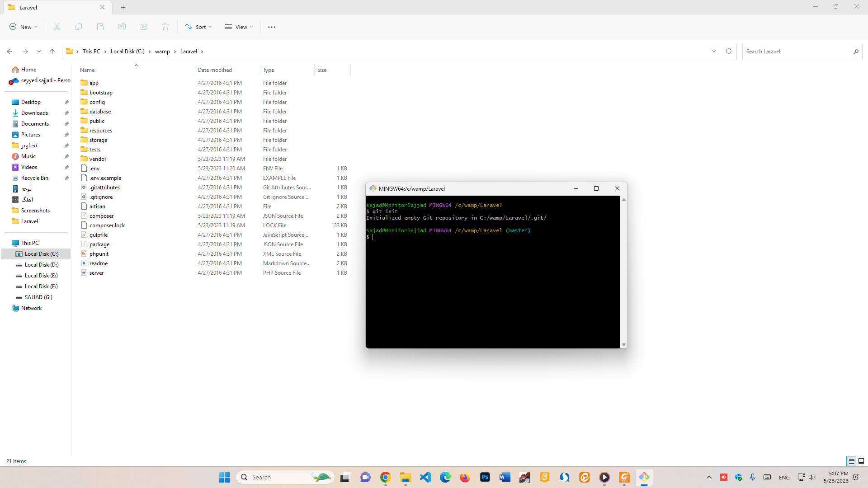Open Windows Start button
This screenshot has height=488, width=868.
225,477
